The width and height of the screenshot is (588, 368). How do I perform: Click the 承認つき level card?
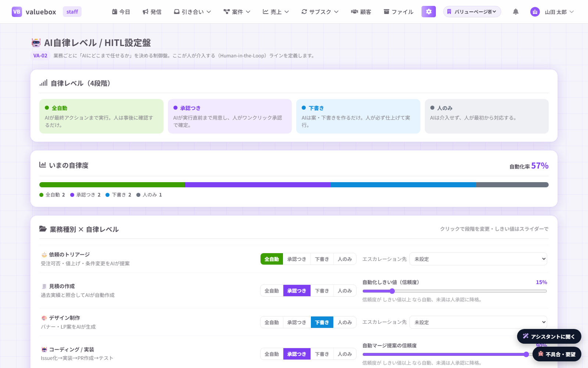(x=230, y=116)
